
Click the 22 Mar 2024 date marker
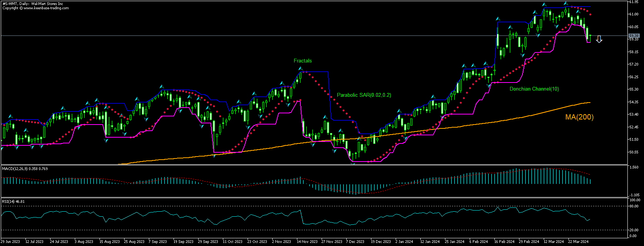[x=578, y=242]
